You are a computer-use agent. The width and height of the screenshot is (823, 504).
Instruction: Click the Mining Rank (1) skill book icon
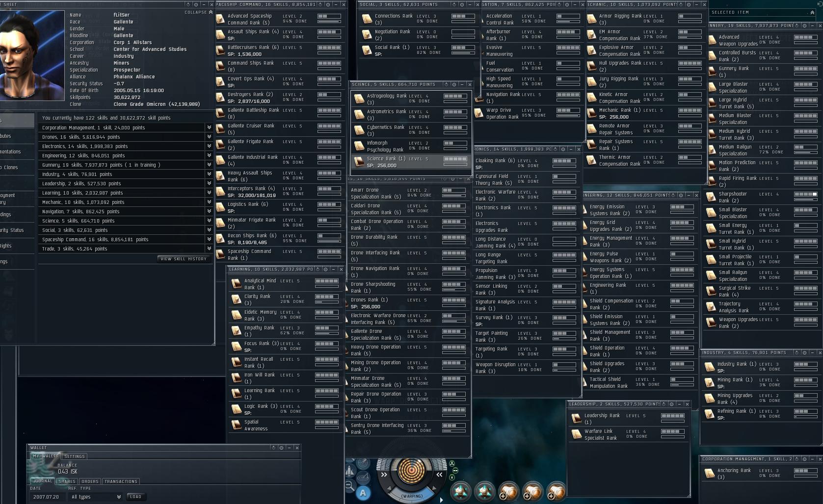click(x=709, y=383)
